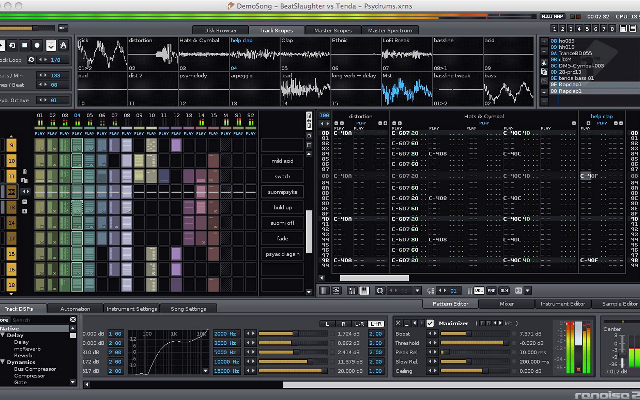Select the Pattern Editor tab
Screen dimensions: 640x400
[x=450, y=304]
